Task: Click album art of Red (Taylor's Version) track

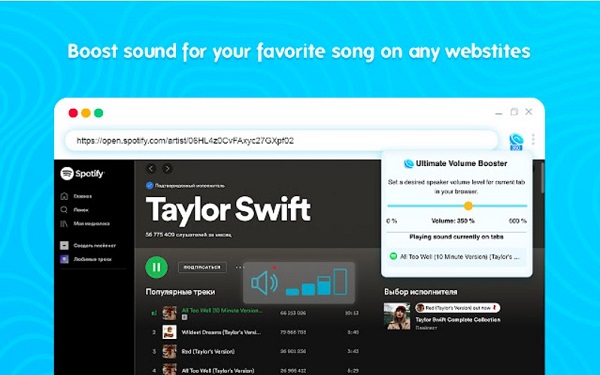Action: pos(169,351)
